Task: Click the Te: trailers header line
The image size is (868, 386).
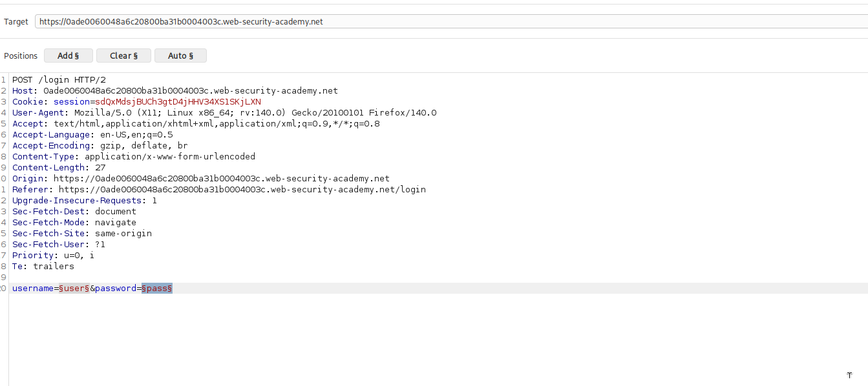Action: [x=43, y=267]
